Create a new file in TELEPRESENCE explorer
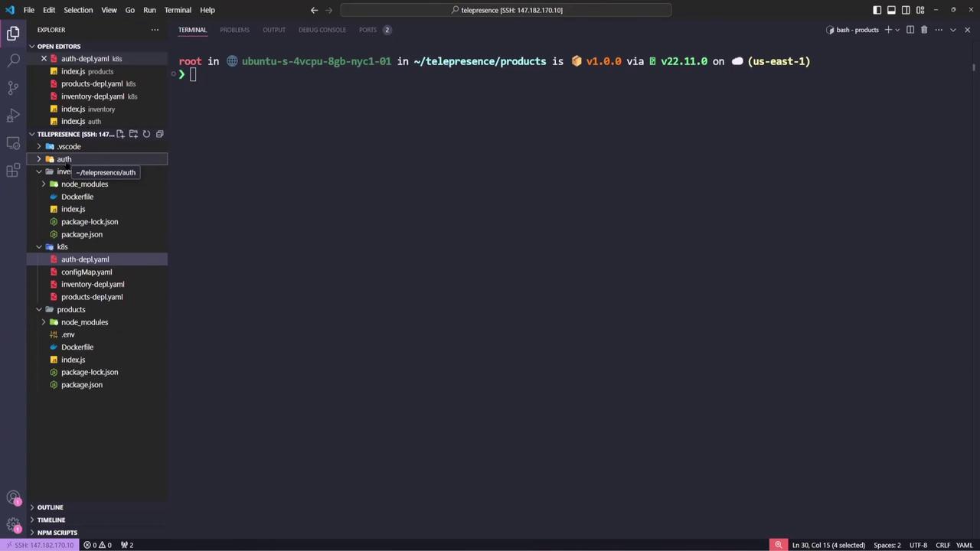This screenshot has width=980, height=551. pyautogui.click(x=120, y=134)
